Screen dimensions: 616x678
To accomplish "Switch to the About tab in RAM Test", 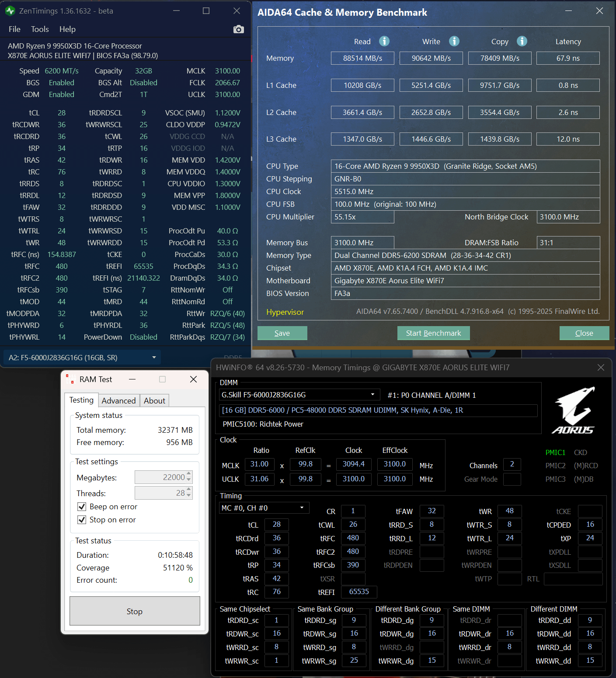I will pos(154,401).
